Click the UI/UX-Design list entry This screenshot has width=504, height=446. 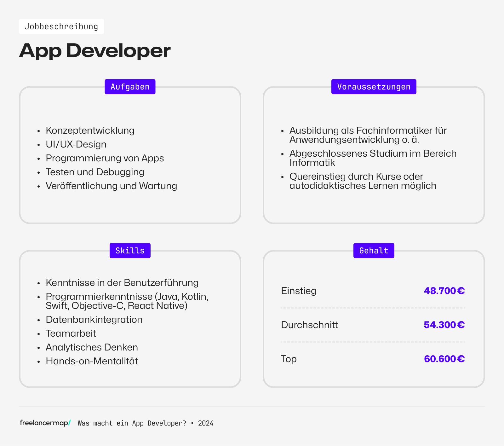coord(76,144)
